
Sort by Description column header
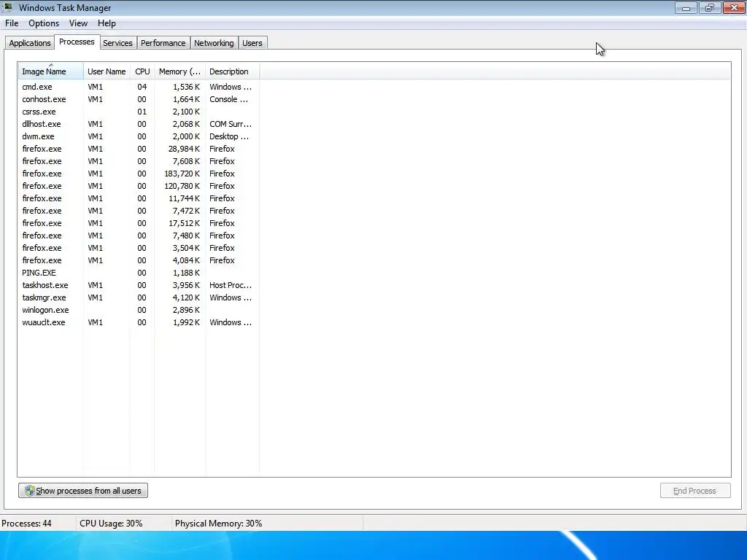[x=232, y=71]
